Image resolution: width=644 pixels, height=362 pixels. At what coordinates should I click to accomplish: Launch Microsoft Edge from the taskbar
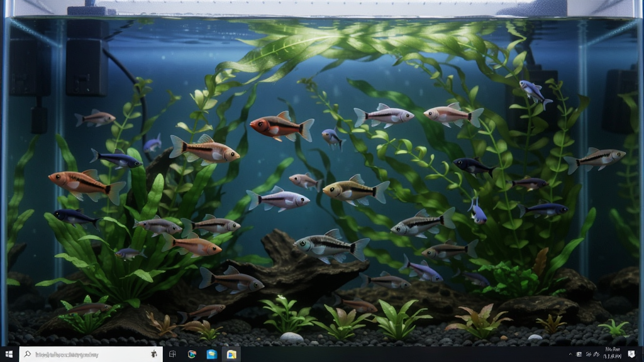[x=192, y=354]
